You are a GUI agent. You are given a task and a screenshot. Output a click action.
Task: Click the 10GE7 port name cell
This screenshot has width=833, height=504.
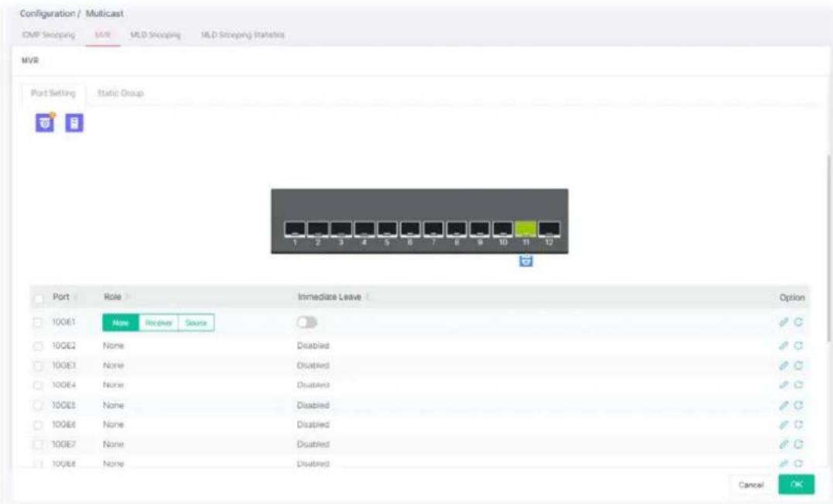click(63, 444)
